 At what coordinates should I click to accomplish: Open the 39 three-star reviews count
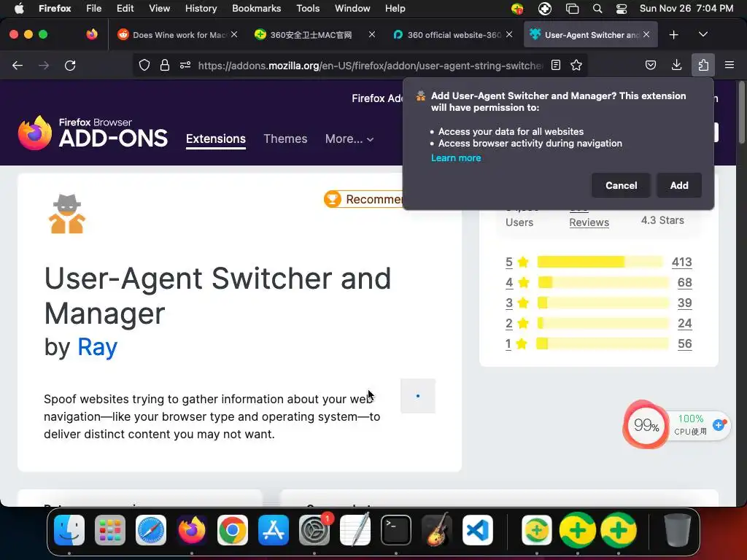684,303
